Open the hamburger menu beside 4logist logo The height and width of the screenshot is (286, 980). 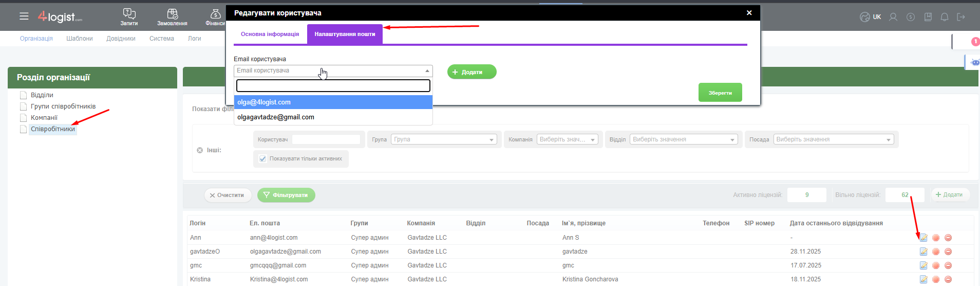pos(24,16)
